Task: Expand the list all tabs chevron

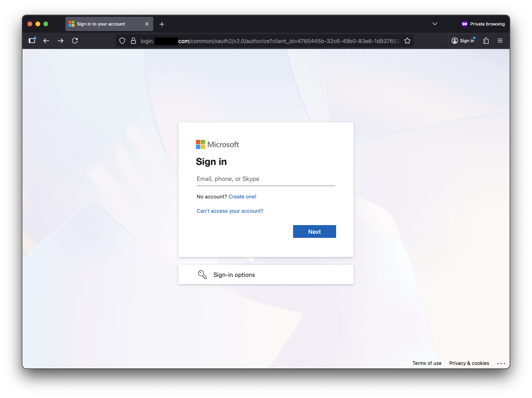Action: [435, 24]
